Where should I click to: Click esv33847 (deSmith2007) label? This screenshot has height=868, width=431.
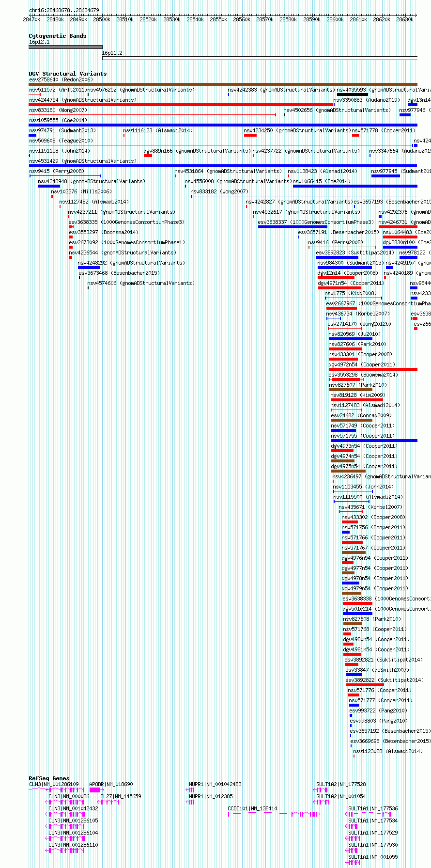click(x=377, y=670)
